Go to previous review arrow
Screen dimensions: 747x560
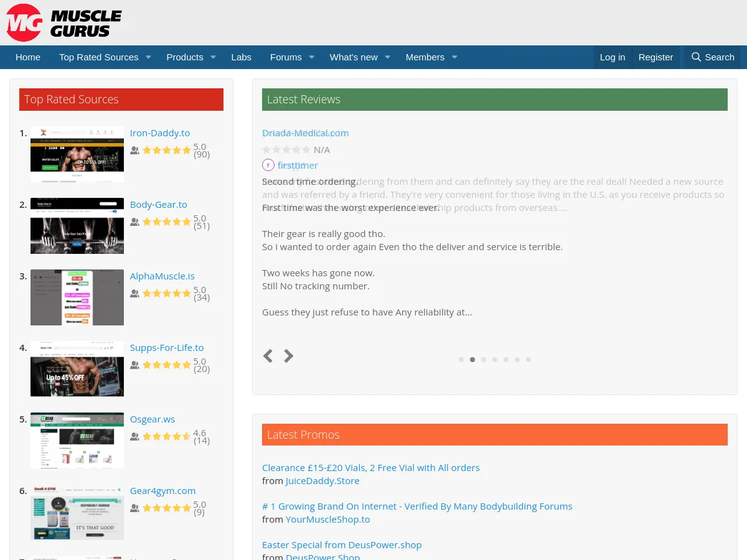268,356
